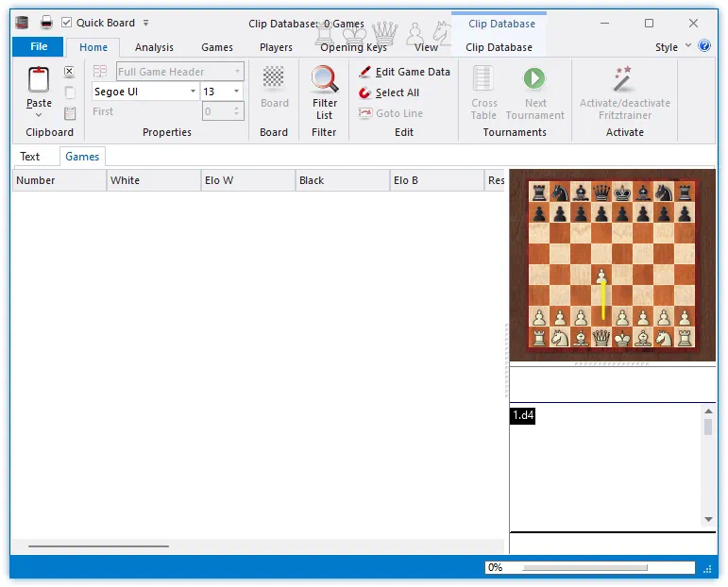Screen dimensions: 728x587
Task: Click Activate/deactivate Fritztrainer wand icon
Action: [x=622, y=79]
